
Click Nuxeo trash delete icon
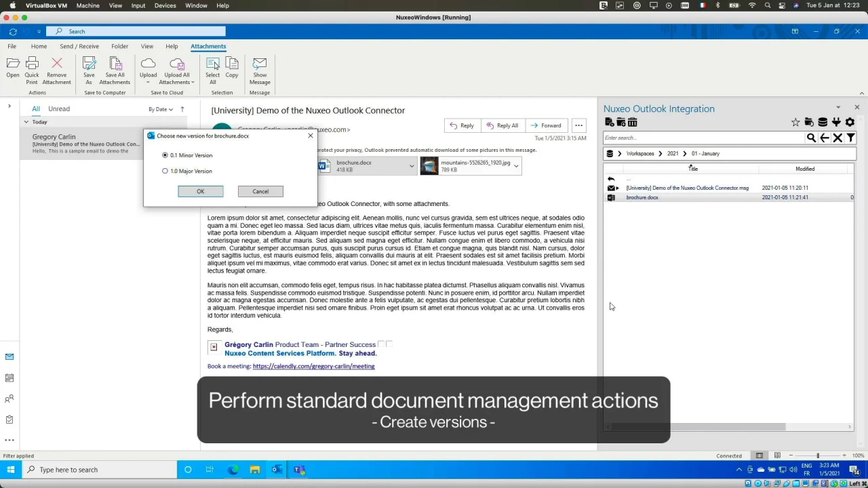(633, 122)
